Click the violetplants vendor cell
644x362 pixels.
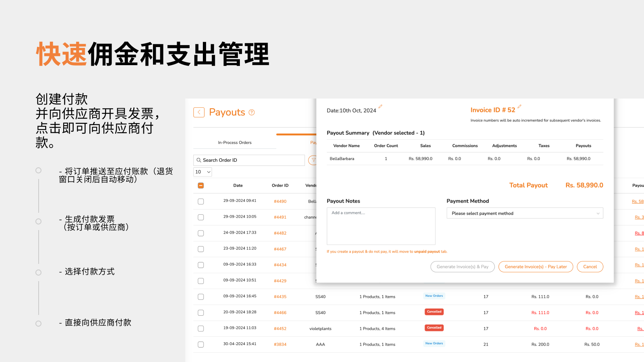(x=320, y=329)
